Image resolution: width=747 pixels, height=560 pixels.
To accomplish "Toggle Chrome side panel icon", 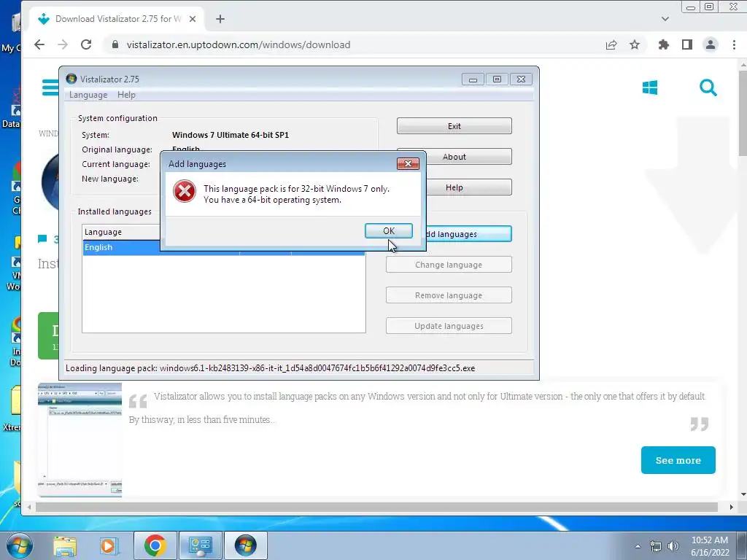I will pos(687,44).
